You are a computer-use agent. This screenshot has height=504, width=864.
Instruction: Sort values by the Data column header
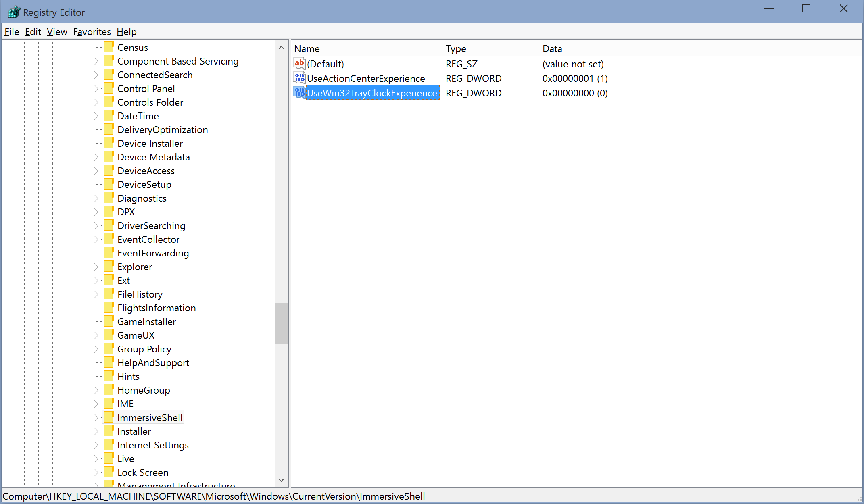tap(656, 48)
